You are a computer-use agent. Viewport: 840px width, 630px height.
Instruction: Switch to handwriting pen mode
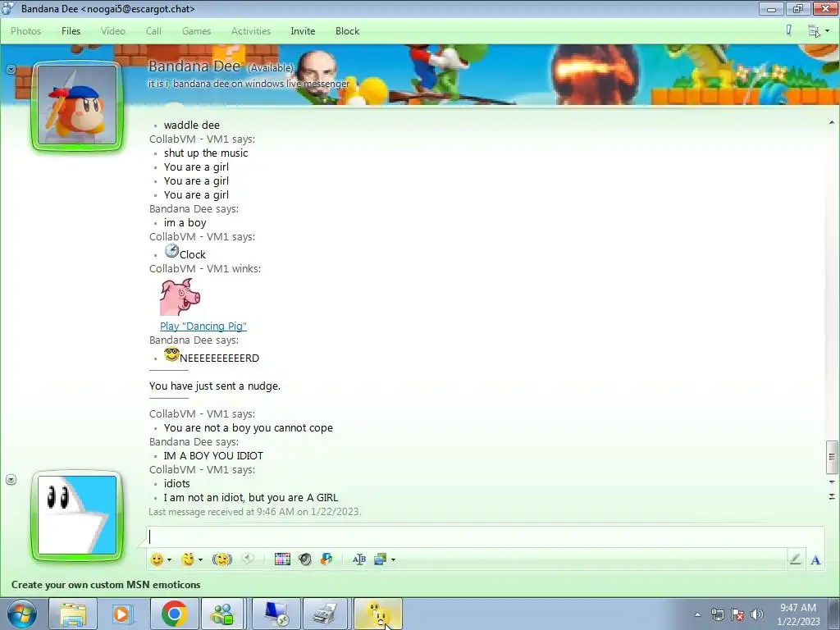tap(795, 559)
